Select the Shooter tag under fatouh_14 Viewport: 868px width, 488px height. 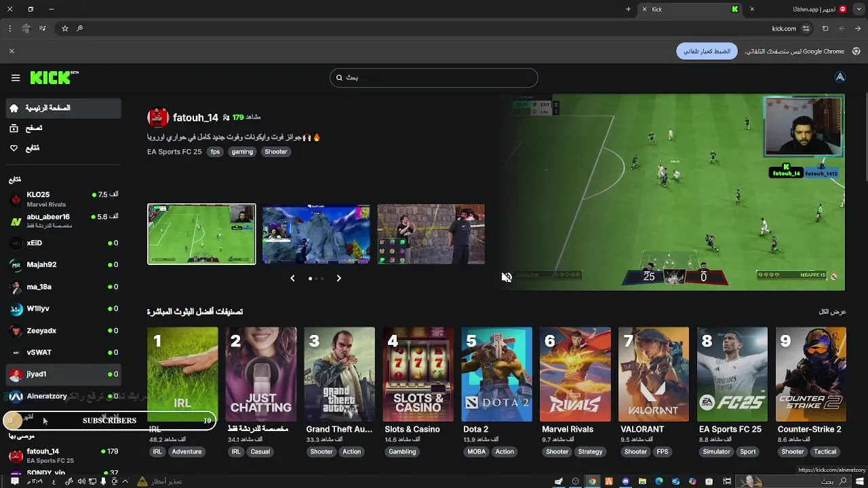tap(276, 152)
